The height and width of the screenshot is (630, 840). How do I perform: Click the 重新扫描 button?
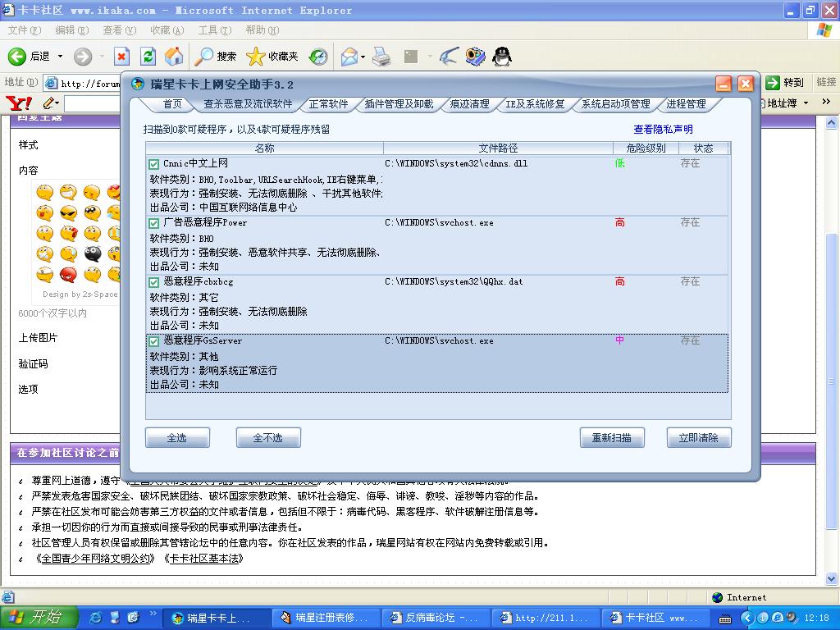(x=612, y=438)
